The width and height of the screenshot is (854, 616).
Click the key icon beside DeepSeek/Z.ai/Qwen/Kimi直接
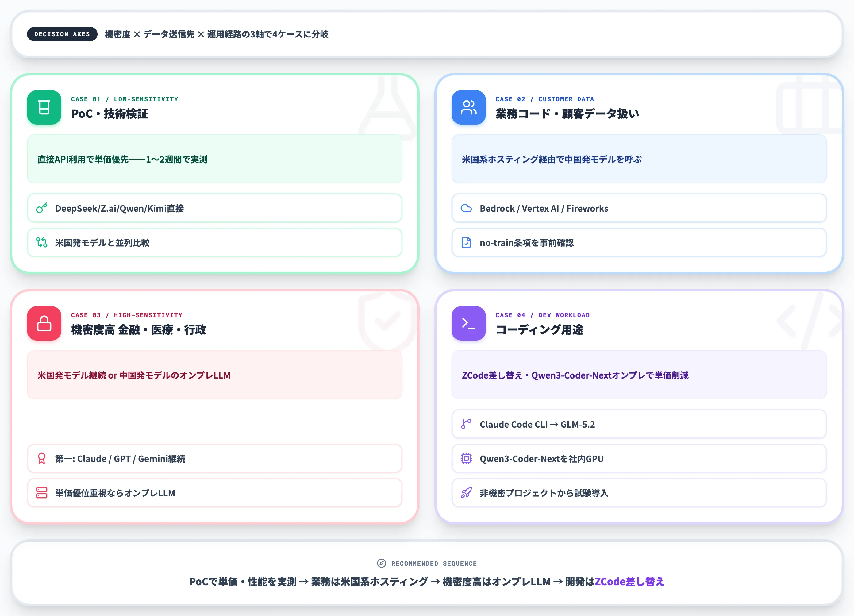(x=42, y=208)
